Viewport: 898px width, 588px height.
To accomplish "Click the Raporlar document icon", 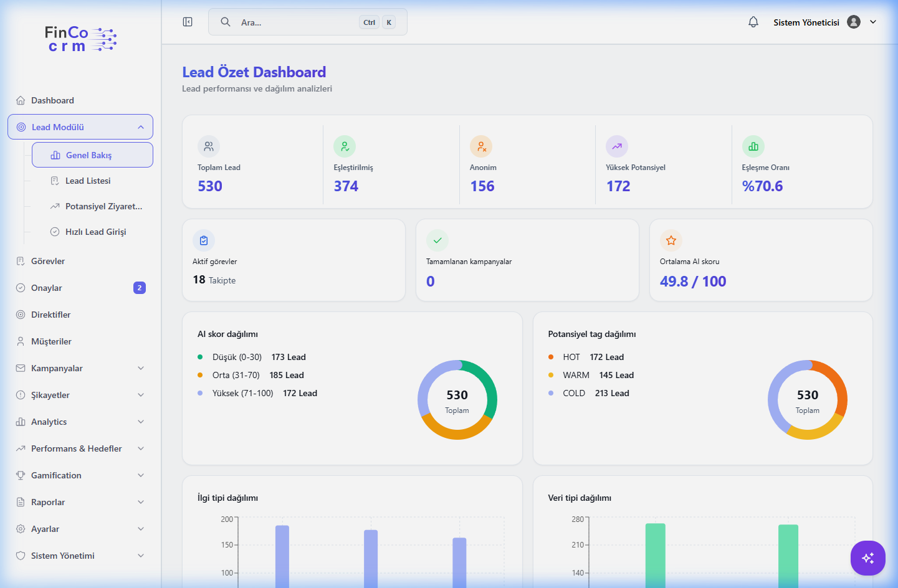I will (x=21, y=502).
